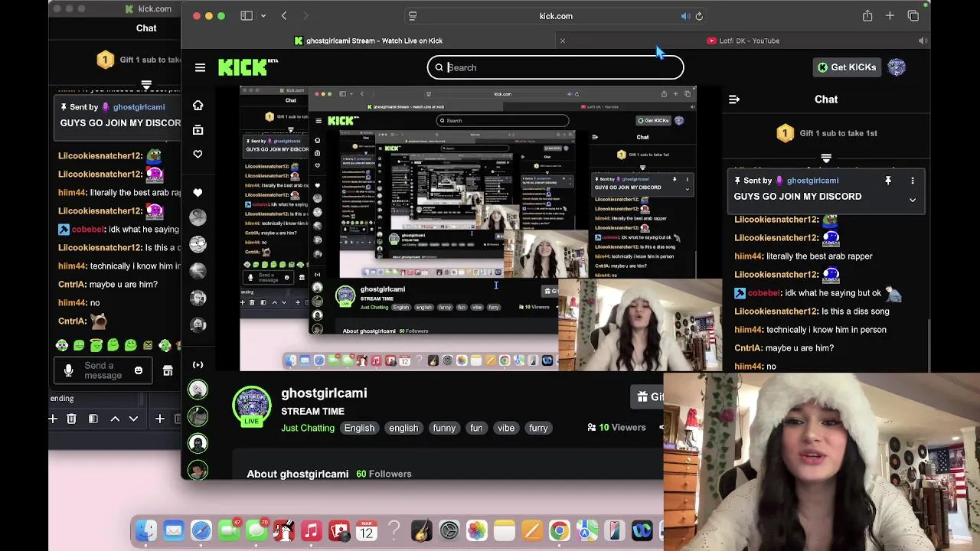This screenshot has width=980, height=551.
Task: Open shop icon in background chat window
Action: (x=168, y=370)
